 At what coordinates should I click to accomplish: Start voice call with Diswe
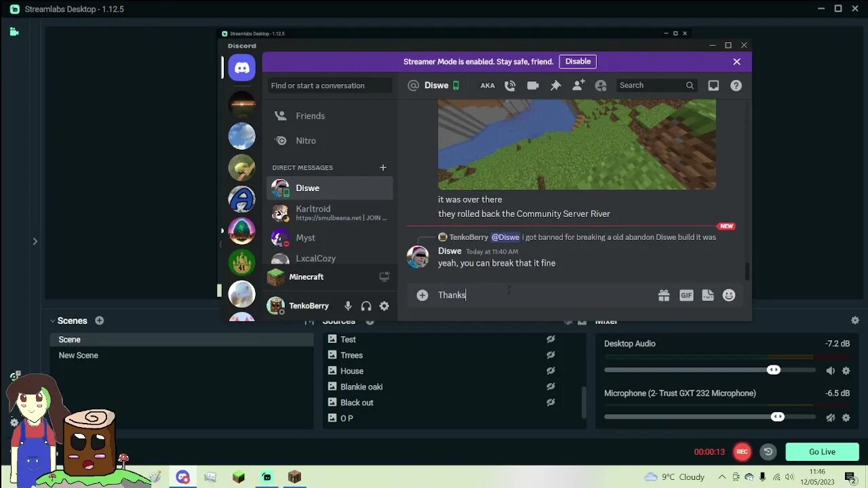pos(510,85)
